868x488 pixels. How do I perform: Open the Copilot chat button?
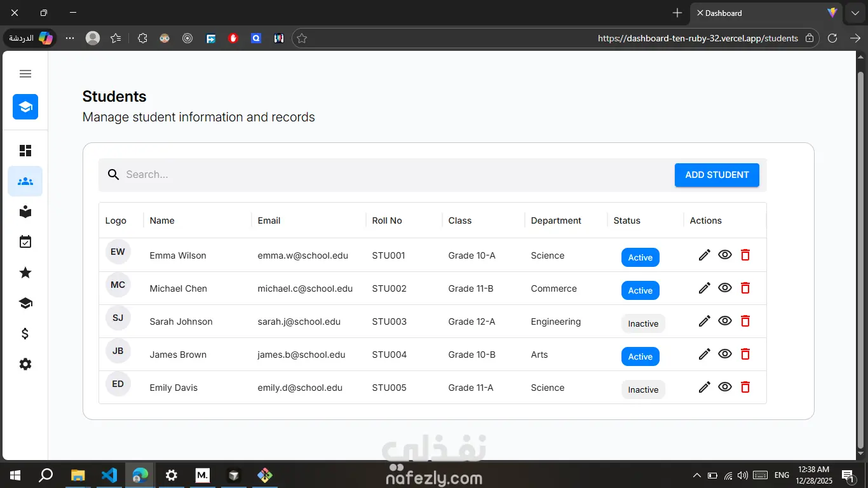[31, 38]
